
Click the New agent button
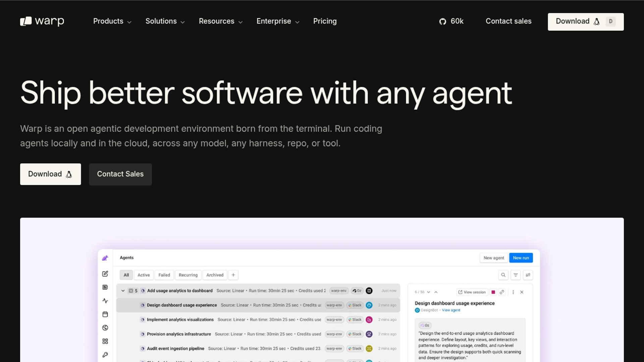[x=494, y=258]
